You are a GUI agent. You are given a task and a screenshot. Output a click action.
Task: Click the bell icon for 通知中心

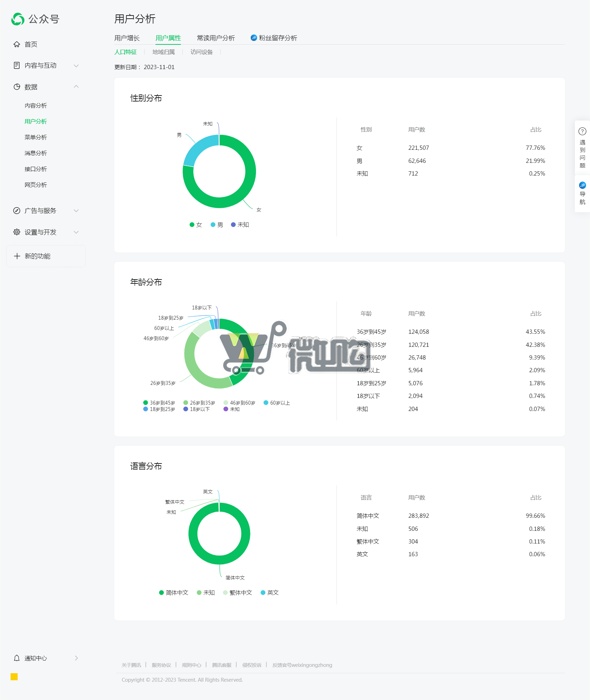click(17, 658)
